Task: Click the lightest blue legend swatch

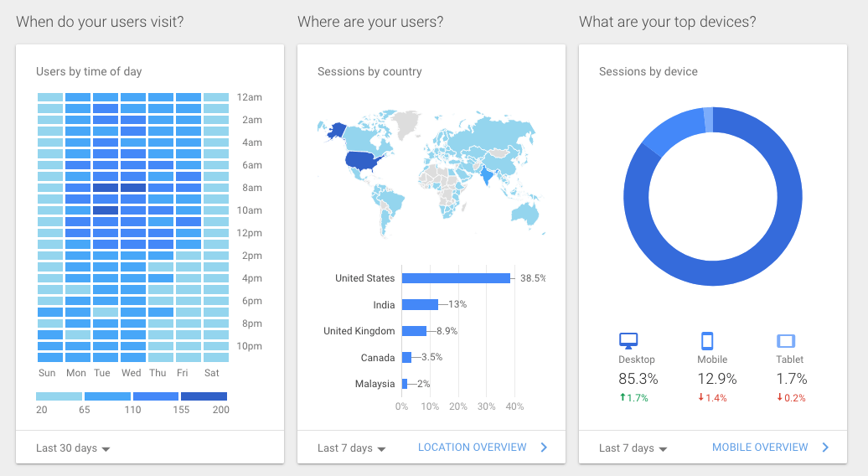Action: pyautogui.click(x=59, y=396)
